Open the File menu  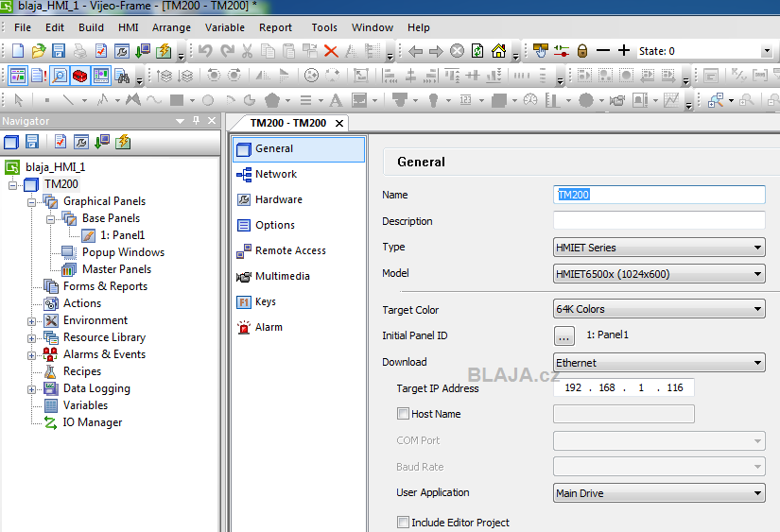tap(23, 27)
